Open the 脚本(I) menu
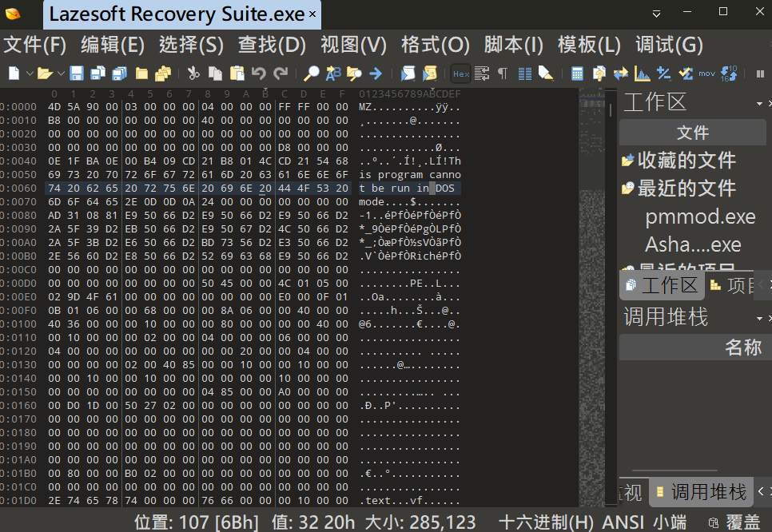The width and height of the screenshot is (772, 532). tap(514, 45)
